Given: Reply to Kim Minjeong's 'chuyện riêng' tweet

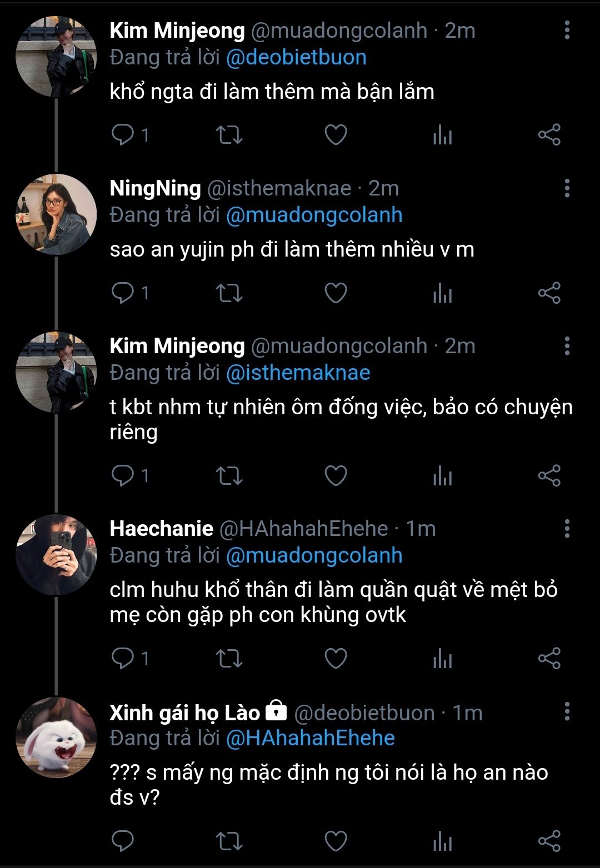Looking at the screenshot, I should pyautogui.click(x=123, y=475).
